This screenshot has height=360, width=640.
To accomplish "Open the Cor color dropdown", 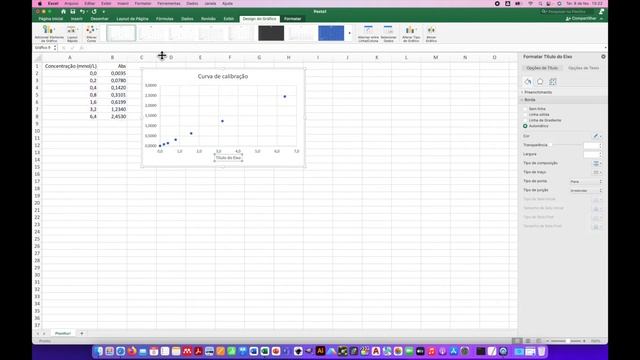I will tap(598, 136).
